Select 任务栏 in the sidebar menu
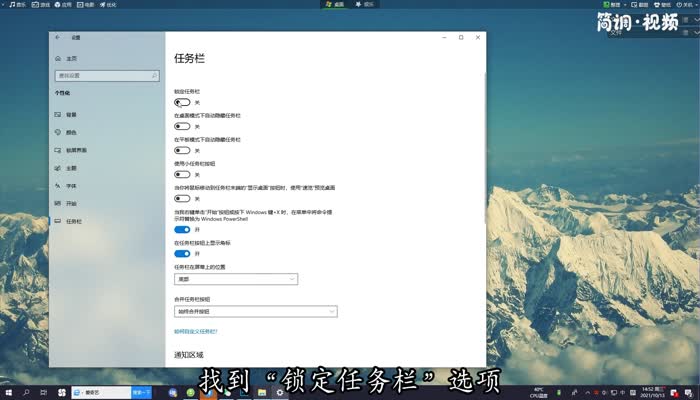 click(74, 221)
